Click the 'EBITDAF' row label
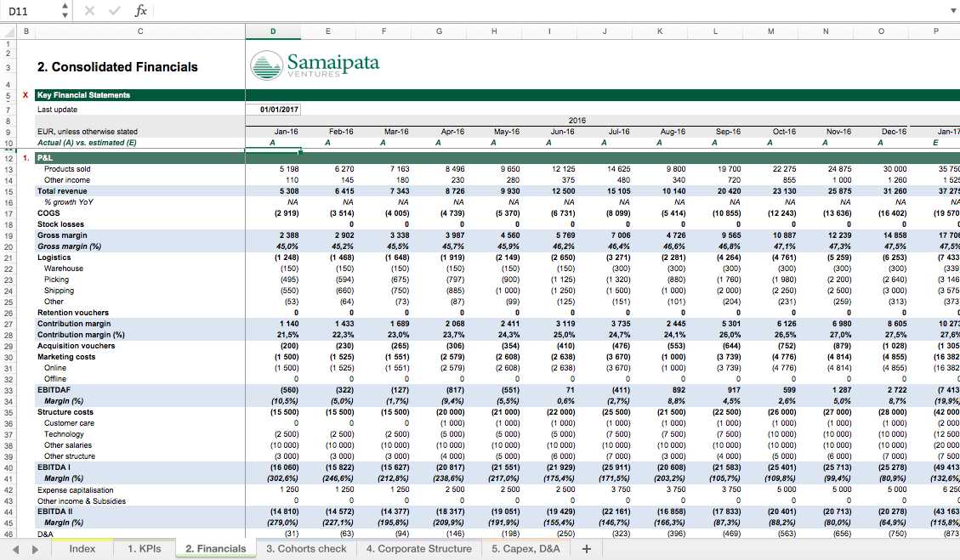The width and height of the screenshot is (960, 560). [54, 390]
